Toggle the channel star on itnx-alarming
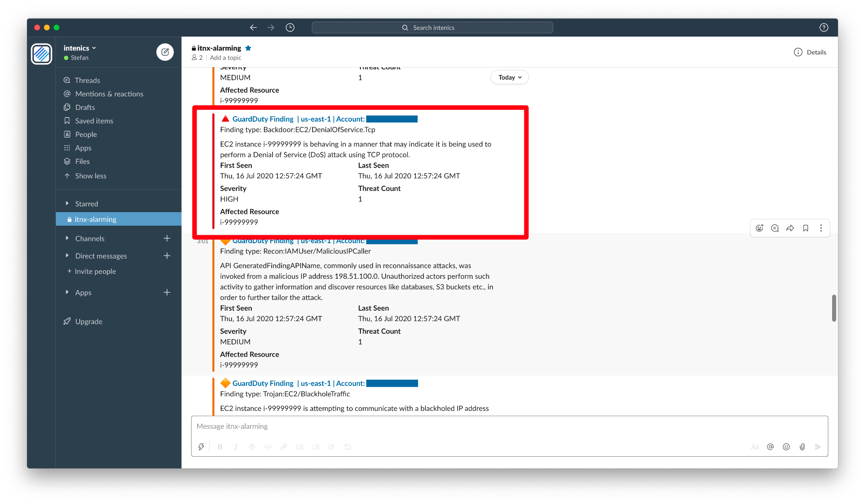 click(248, 48)
